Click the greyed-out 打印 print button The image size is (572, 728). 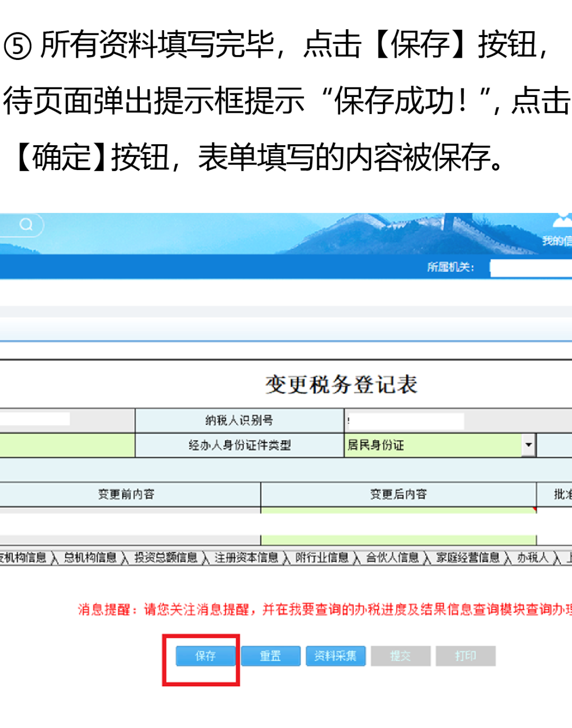point(466,656)
